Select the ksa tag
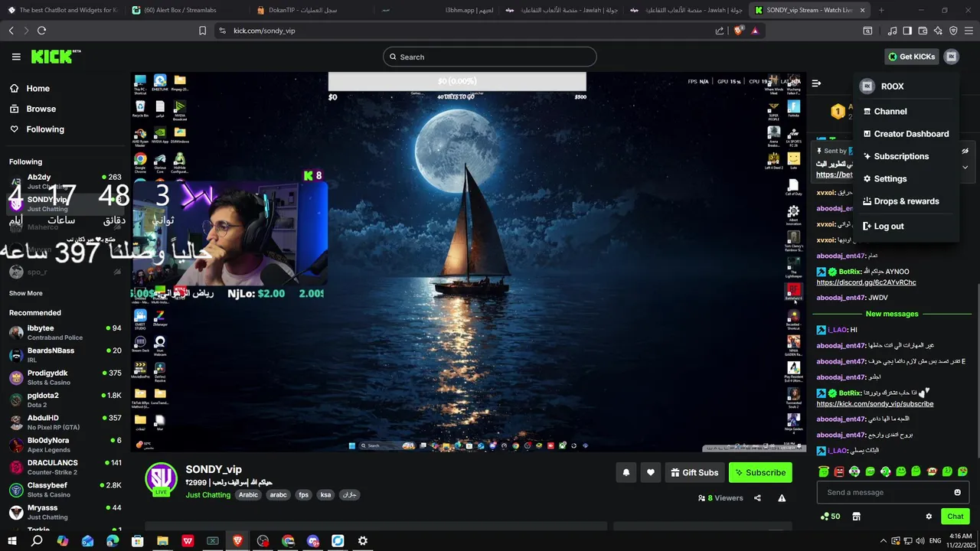This screenshot has width=980, height=551. click(325, 495)
